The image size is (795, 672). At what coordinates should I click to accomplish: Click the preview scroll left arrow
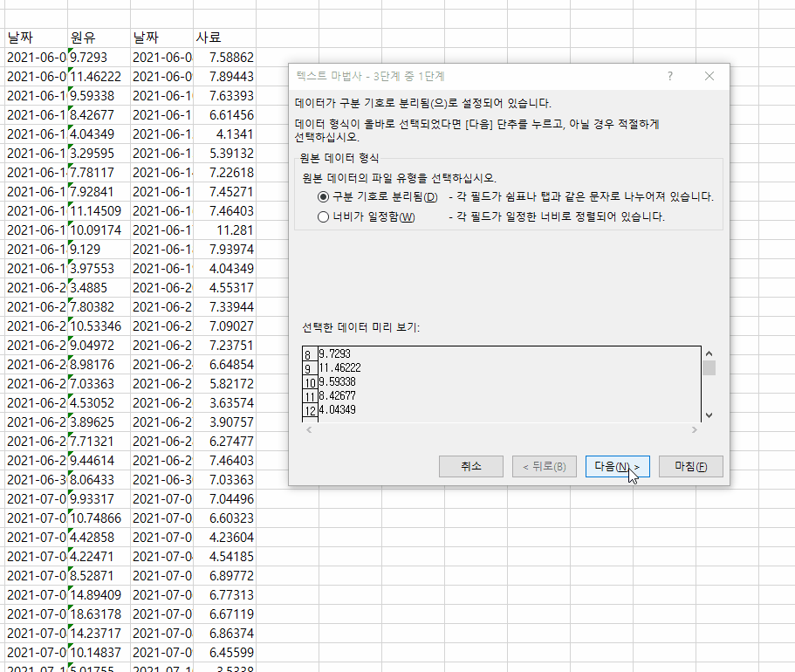click(x=309, y=429)
